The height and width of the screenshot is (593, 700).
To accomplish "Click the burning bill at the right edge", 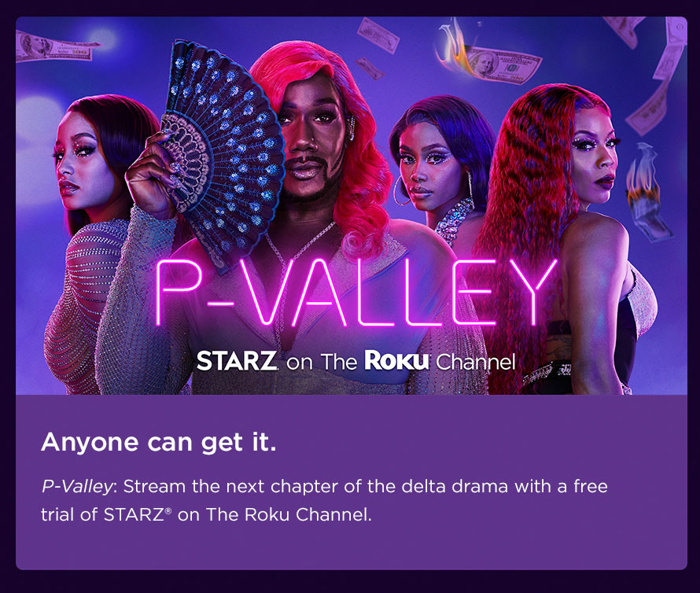I will (646, 193).
